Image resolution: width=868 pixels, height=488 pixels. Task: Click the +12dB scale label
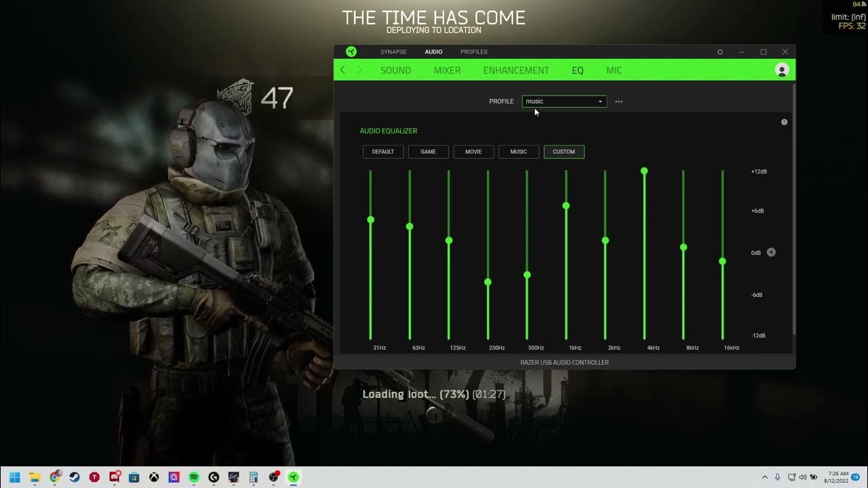click(759, 171)
